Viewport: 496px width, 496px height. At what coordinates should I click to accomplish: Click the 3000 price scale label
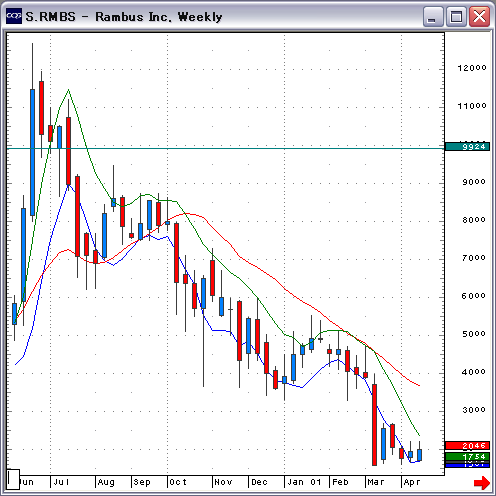tap(474, 410)
